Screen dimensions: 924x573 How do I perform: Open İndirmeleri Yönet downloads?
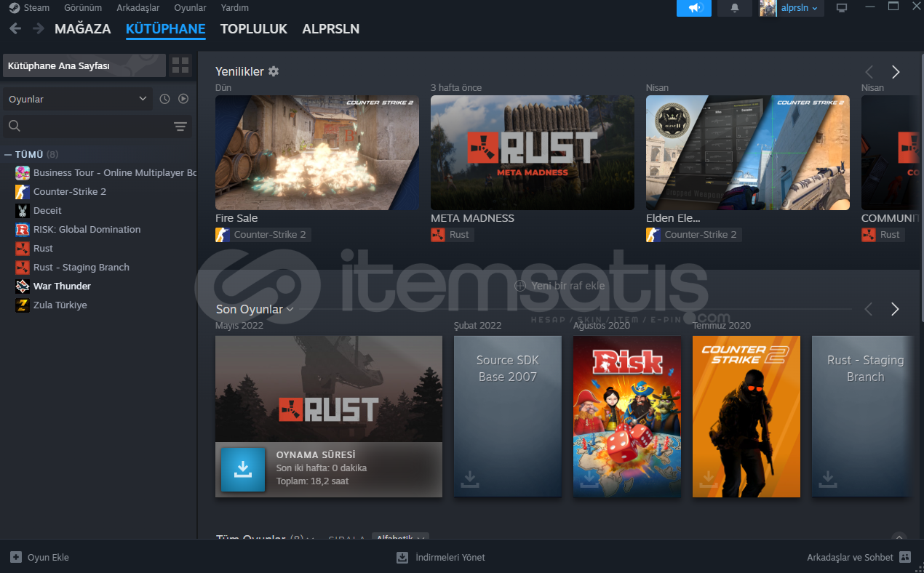click(x=440, y=557)
